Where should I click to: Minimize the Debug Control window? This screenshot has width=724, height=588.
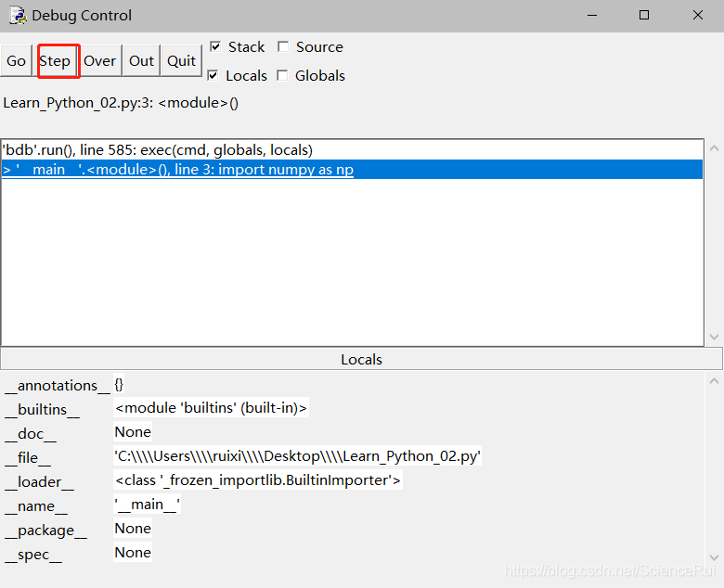coord(592,15)
